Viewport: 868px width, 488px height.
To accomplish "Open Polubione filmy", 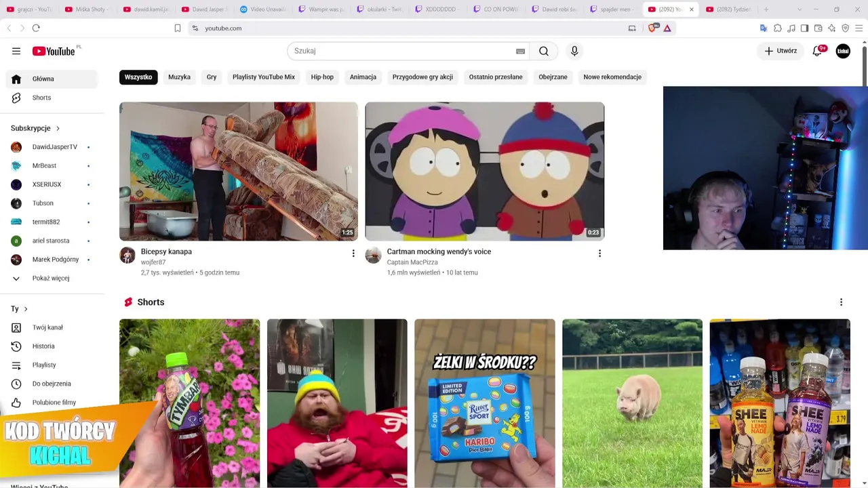I will (51, 403).
